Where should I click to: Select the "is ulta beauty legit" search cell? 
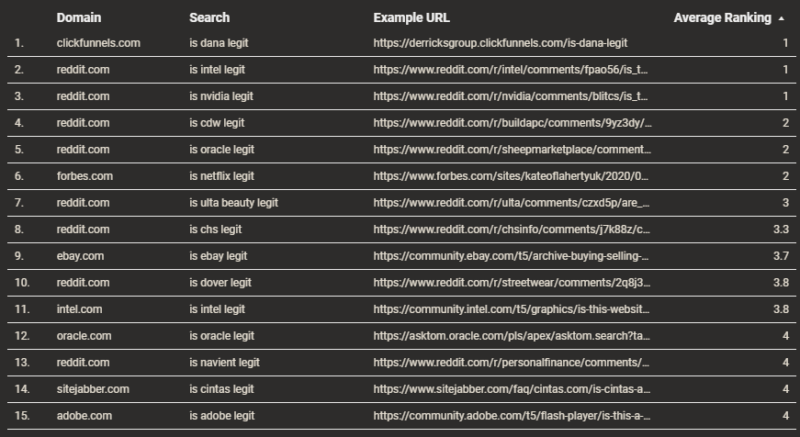click(x=233, y=202)
